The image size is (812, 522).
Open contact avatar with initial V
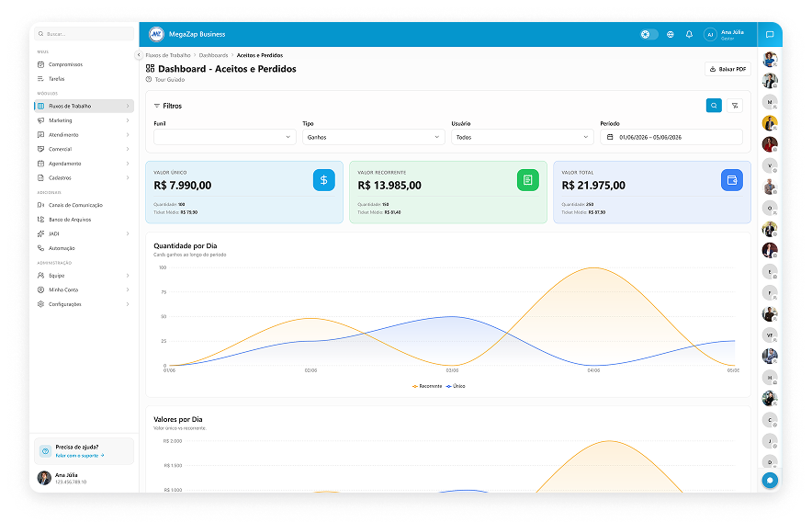[770, 165]
